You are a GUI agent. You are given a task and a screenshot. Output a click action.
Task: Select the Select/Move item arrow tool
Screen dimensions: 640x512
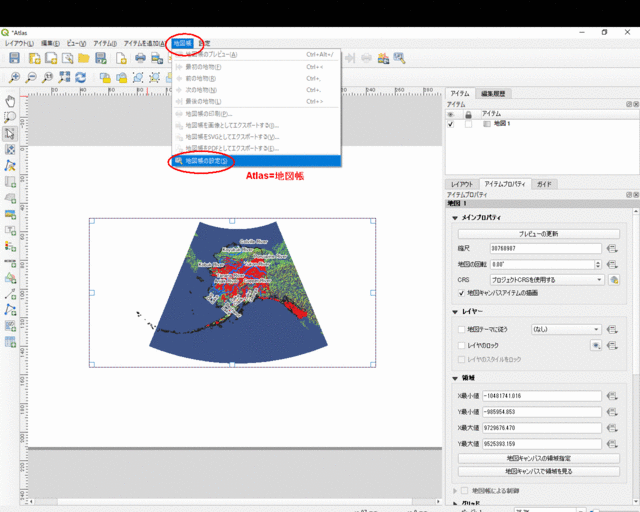tap(10, 134)
